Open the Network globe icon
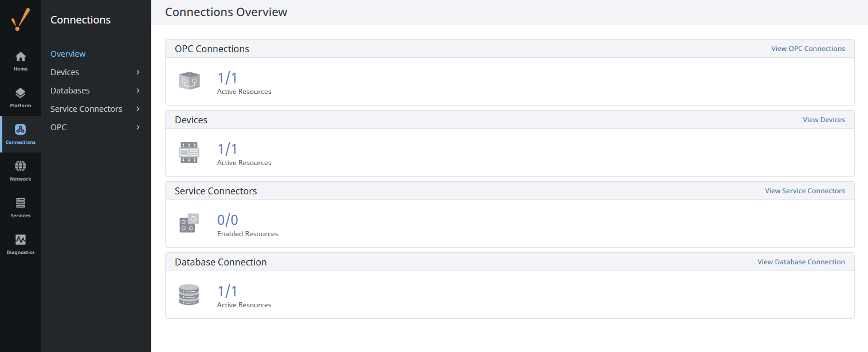This screenshot has width=868, height=352. (21, 167)
